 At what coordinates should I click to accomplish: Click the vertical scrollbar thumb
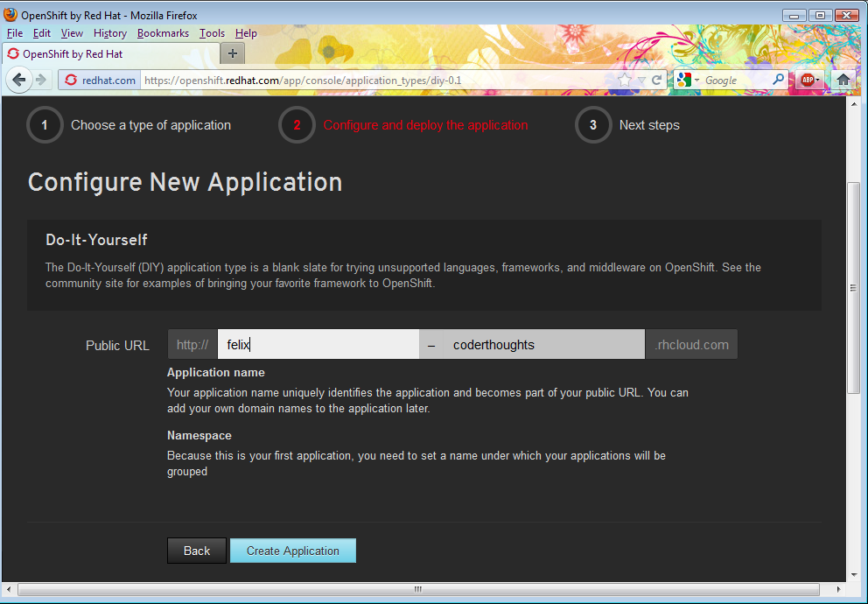click(853, 288)
